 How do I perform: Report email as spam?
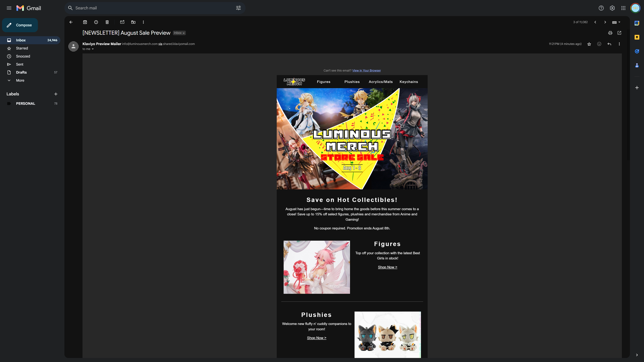(x=96, y=22)
